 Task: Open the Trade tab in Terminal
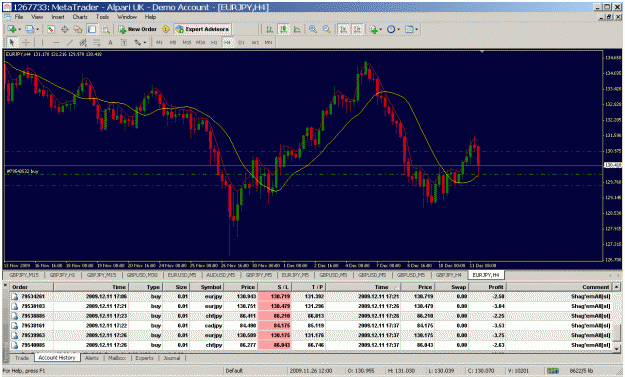[x=22, y=358]
